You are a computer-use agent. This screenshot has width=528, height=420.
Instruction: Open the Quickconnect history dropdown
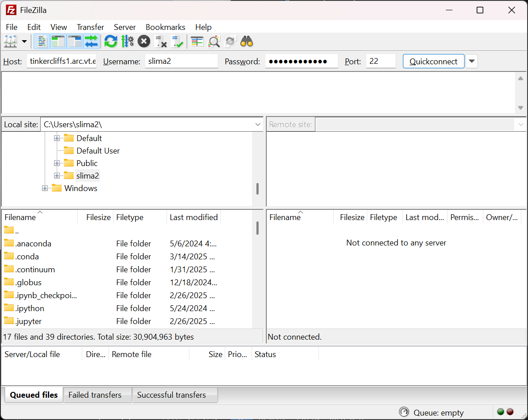coord(472,61)
